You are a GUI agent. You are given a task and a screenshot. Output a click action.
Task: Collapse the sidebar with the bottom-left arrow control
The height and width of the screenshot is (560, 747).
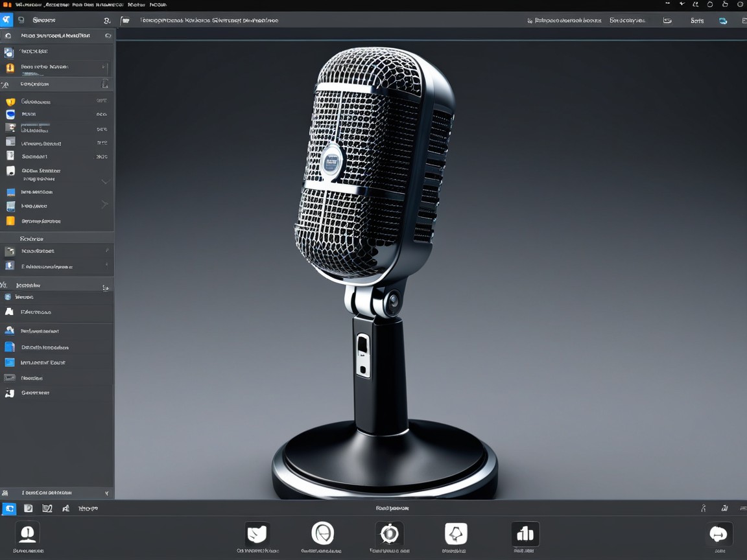pos(108,493)
